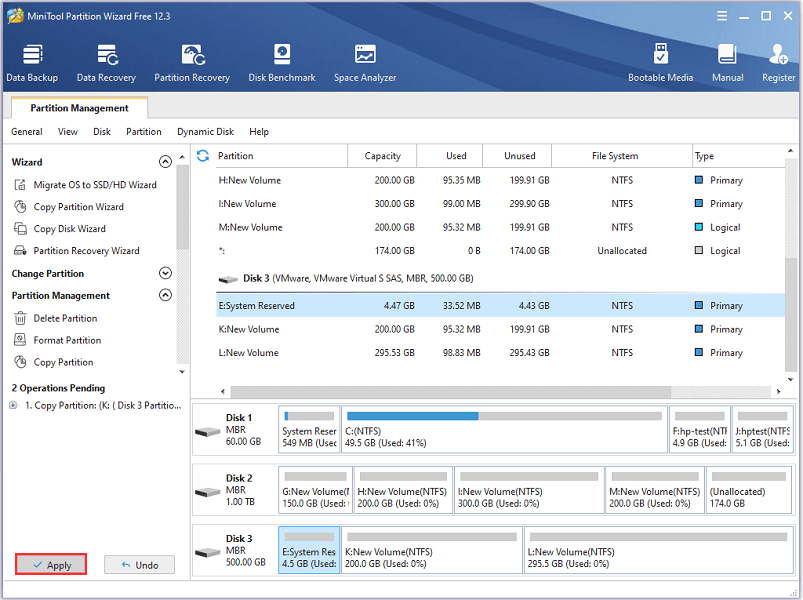Apply the pending operations
Viewport: 803px width, 600px height.
pyautogui.click(x=51, y=565)
